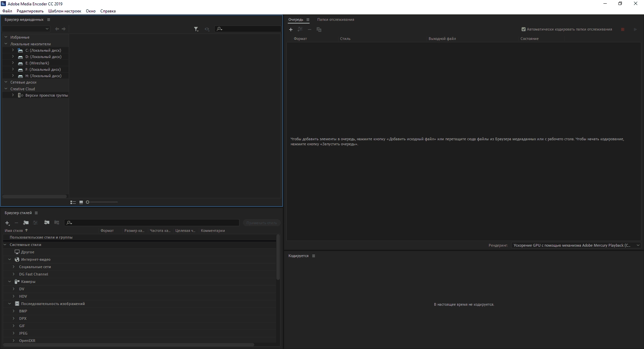Image resolution: width=644 pixels, height=349 pixels.
Task: Collapse the Сетевые диски section
Action: coord(6,82)
